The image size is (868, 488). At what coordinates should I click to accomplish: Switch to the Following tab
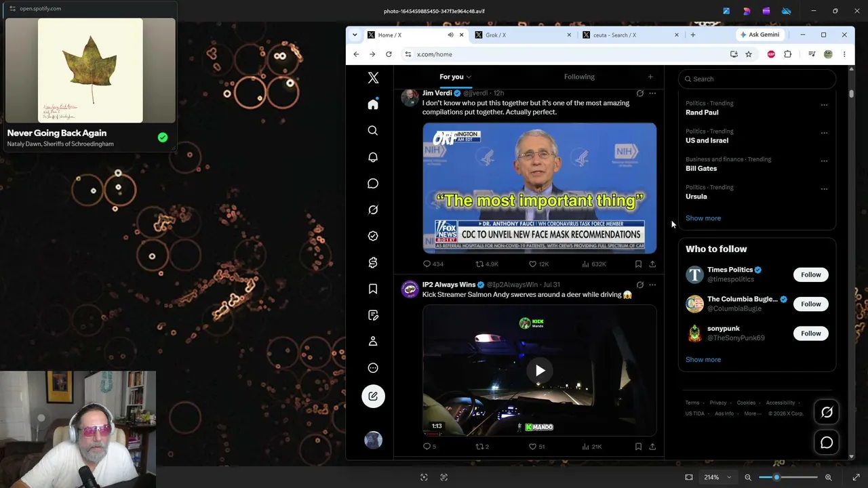(x=579, y=77)
